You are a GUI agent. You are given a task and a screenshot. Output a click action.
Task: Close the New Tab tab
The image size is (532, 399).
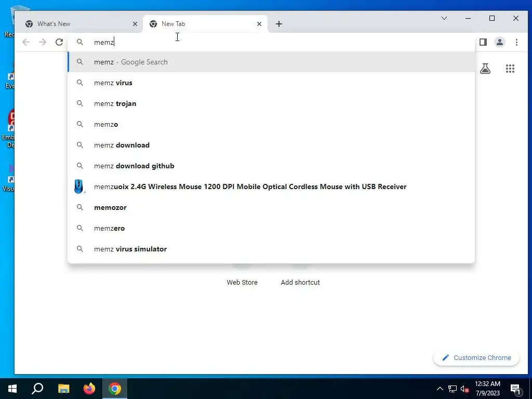pyautogui.click(x=259, y=24)
